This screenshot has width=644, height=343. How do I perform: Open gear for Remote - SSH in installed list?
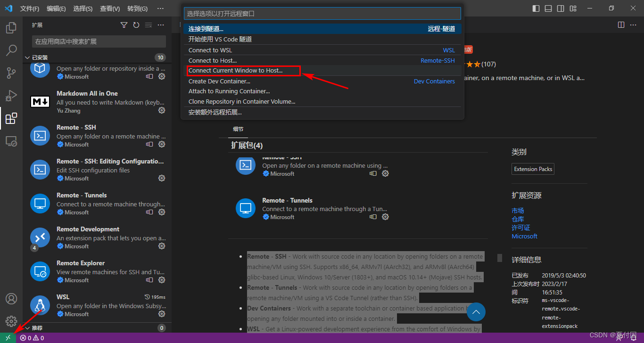162,144
